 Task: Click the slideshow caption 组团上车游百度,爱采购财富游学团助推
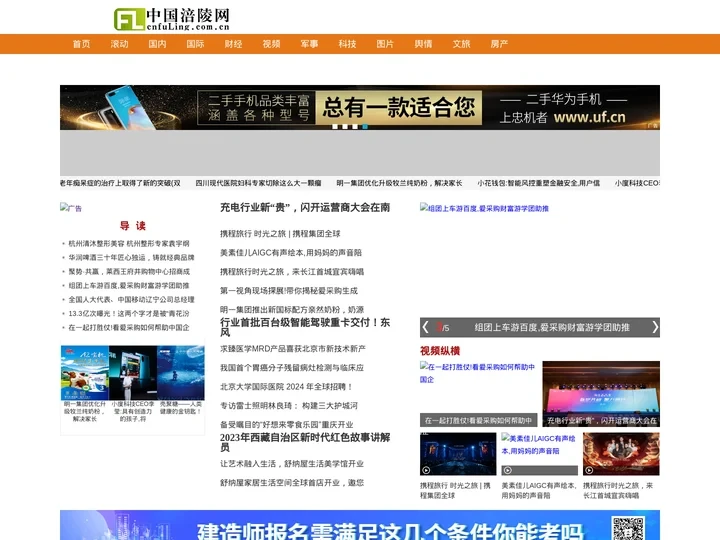coord(552,327)
